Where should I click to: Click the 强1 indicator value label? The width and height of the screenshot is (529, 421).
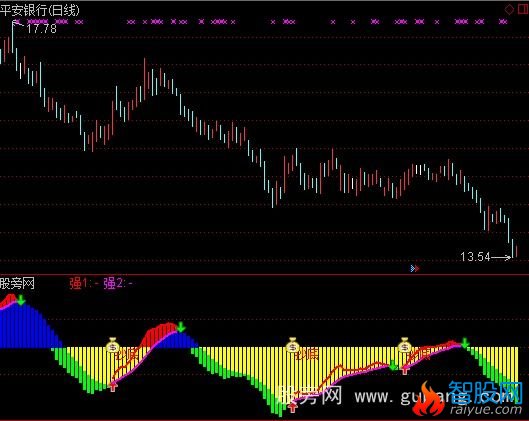[x=84, y=283]
